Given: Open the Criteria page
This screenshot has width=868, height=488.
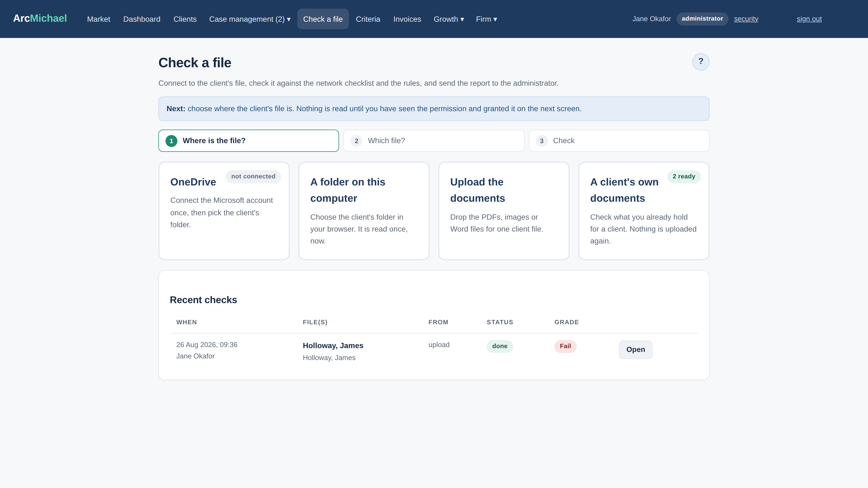Looking at the screenshot, I should [x=368, y=19].
